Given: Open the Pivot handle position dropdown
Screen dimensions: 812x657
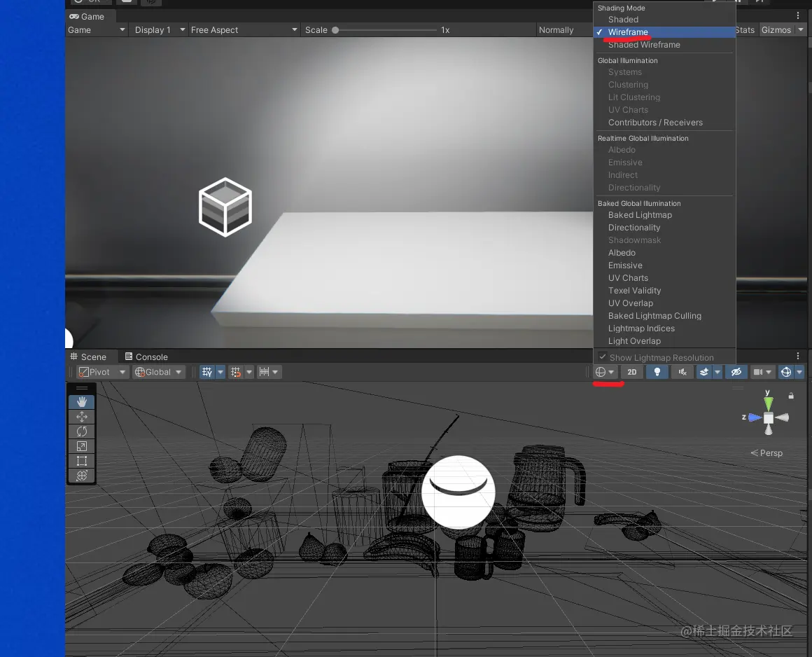Looking at the screenshot, I should (x=102, y=372).
